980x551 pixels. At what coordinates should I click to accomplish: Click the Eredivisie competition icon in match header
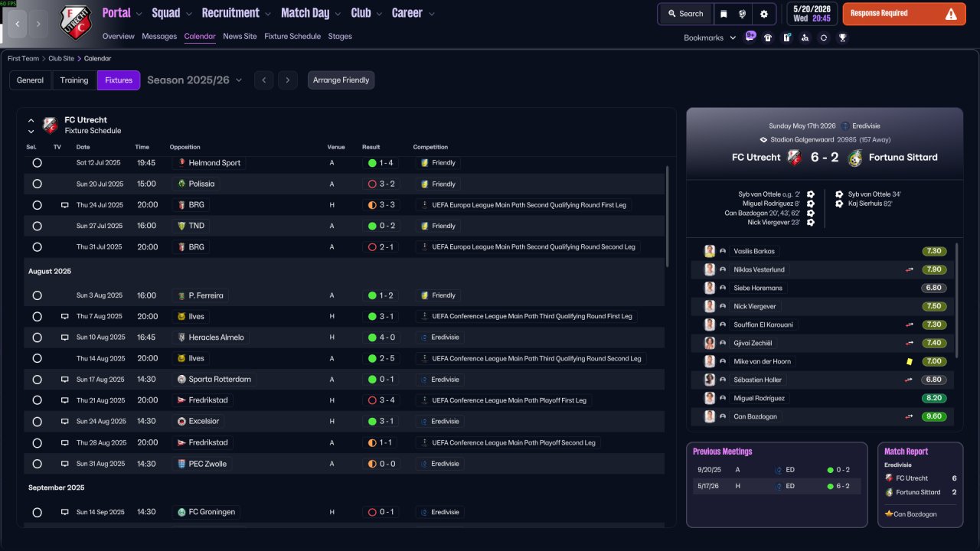pos(845,126)
